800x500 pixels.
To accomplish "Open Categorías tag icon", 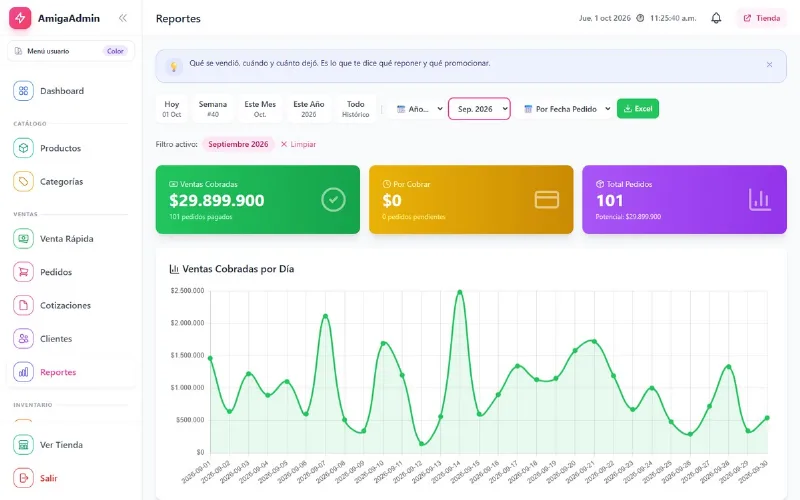I will tap(23, 181).
